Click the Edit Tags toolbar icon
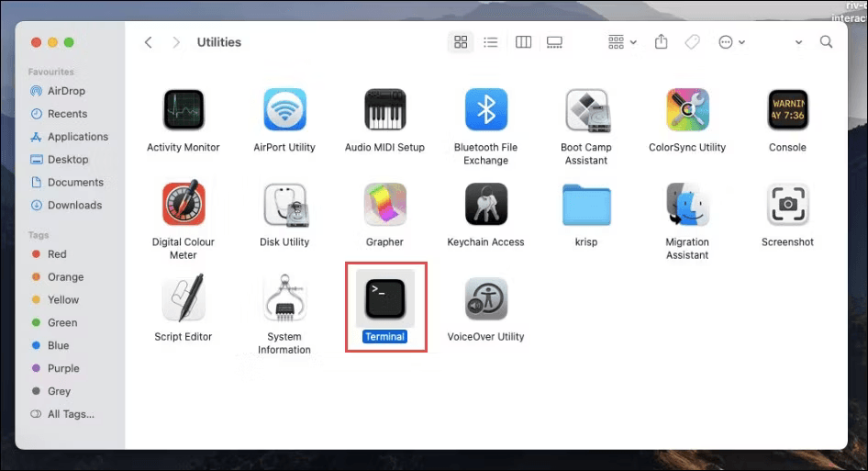Viewport: 868px width, 471px height. point(692,42)
